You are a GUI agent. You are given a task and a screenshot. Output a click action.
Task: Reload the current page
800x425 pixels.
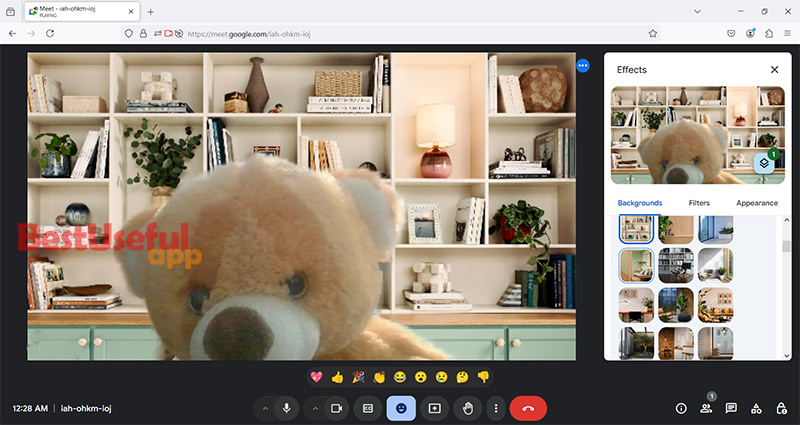pyautogui.click(x=50, y=33)
